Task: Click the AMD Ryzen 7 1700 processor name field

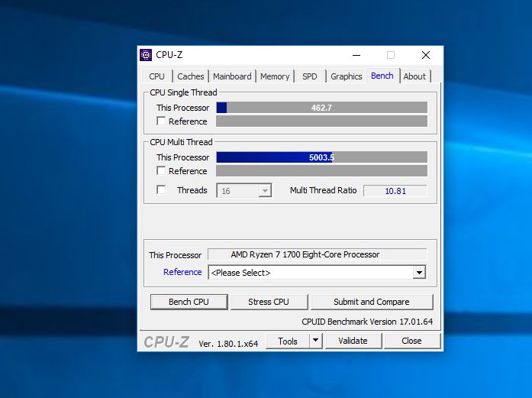Action: pos(318,254)
